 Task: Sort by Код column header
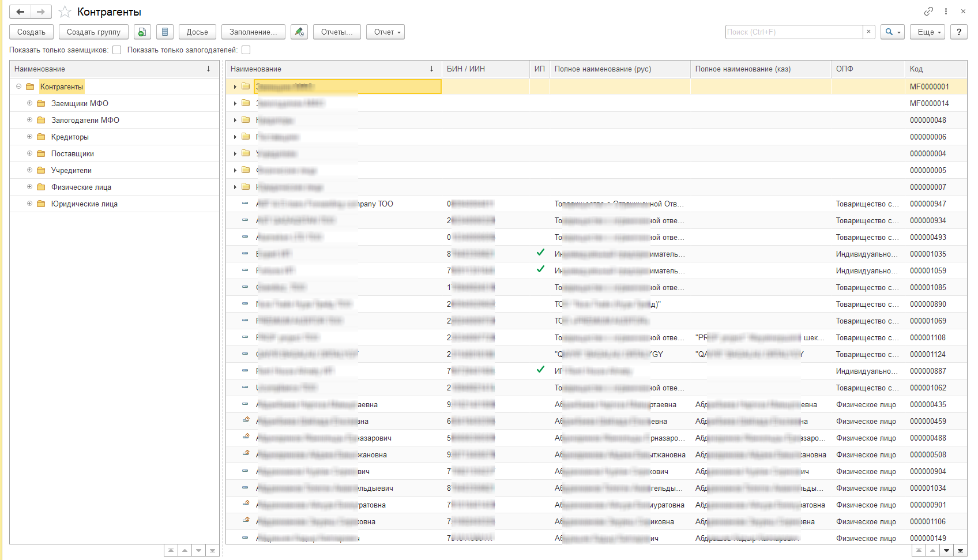click(936, 69)
